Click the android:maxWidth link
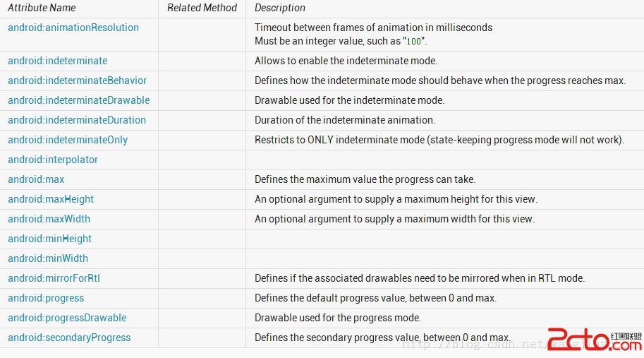This screenshot has height=358, width=644. 49,219
